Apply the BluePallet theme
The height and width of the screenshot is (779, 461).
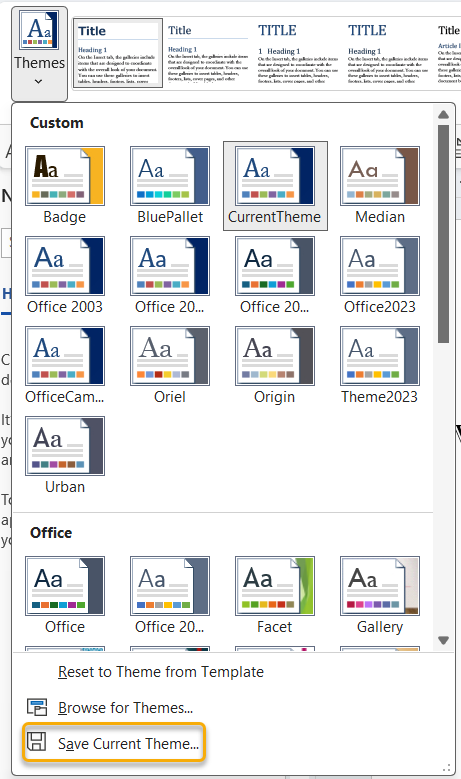click(170, 186)
